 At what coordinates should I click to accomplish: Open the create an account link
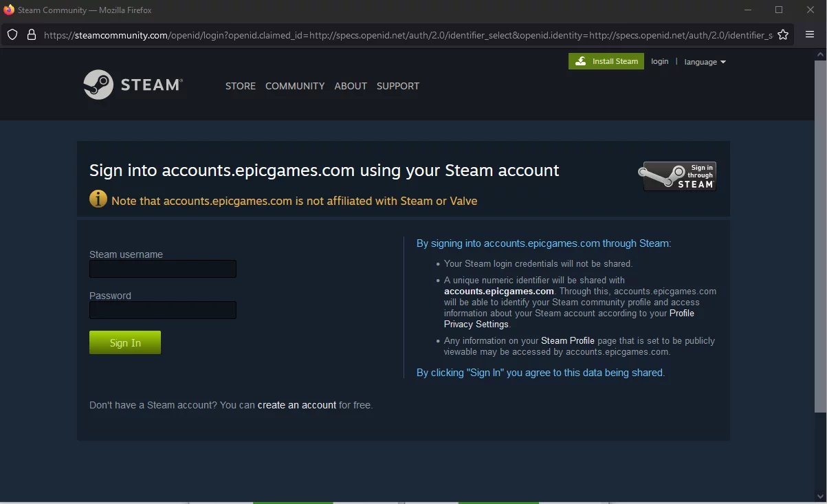(x=296, y=405)
